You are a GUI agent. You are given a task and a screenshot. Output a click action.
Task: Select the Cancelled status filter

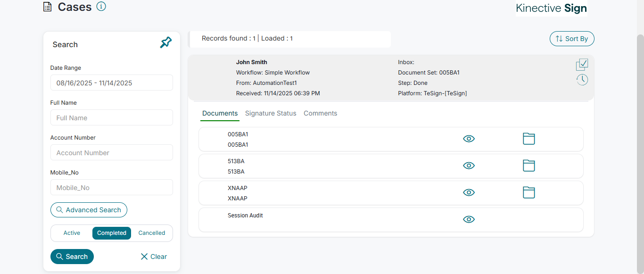(152, 233)
